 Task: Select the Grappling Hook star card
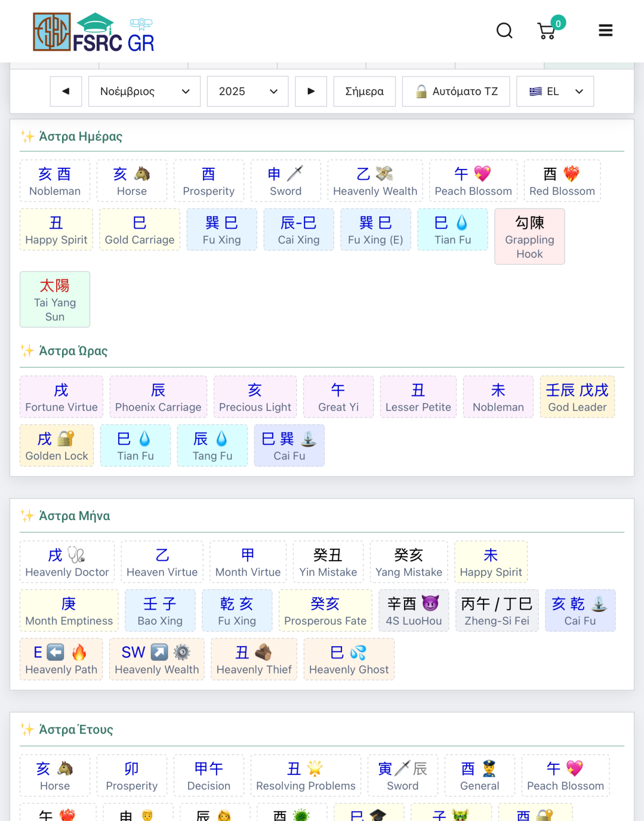[x=529, y=236]
